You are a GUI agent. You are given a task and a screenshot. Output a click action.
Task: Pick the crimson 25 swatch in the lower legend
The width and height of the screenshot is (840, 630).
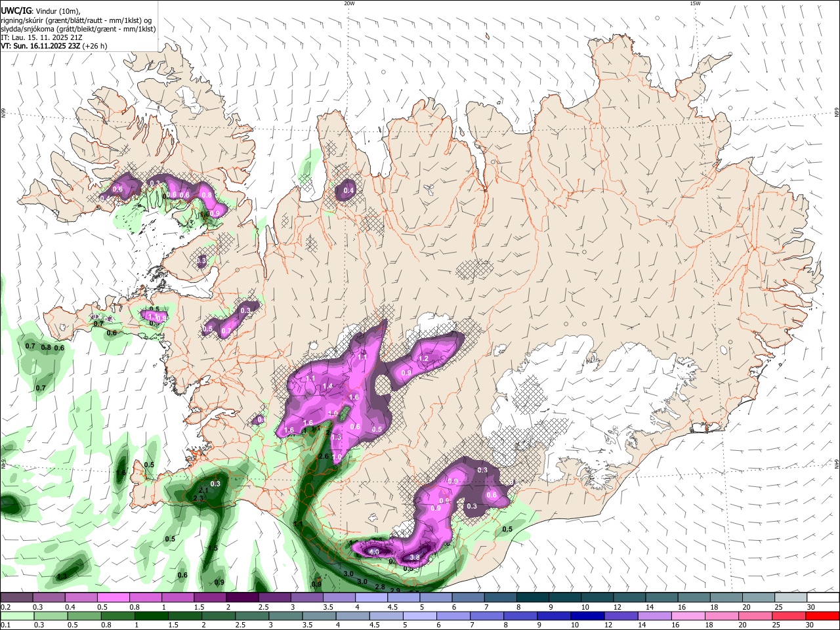(x=789, y=616)
